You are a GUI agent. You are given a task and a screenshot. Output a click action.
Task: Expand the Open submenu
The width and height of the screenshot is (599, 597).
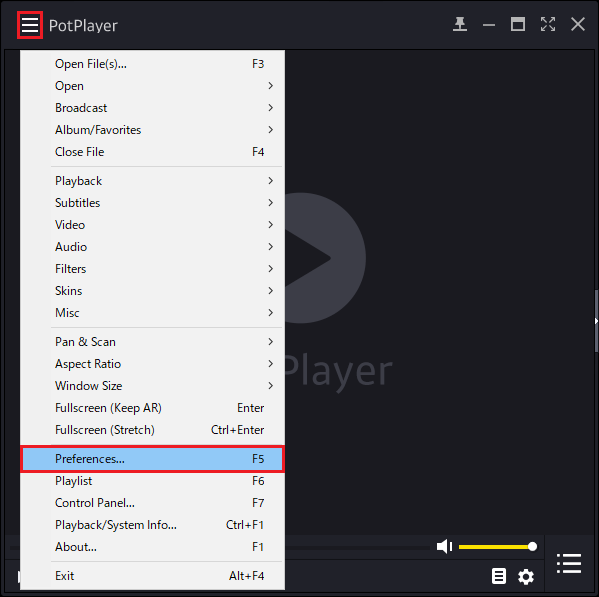(x=152, y=86)
